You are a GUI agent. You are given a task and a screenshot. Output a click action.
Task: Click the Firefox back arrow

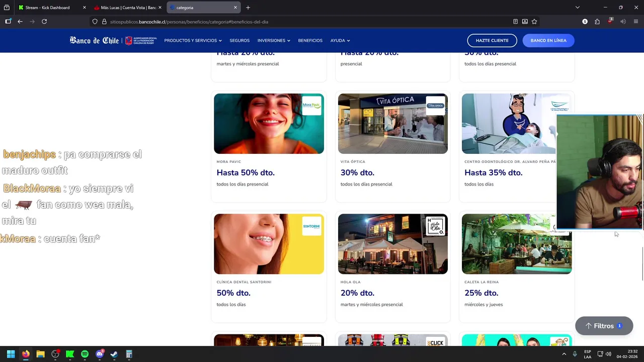[20, 22]
